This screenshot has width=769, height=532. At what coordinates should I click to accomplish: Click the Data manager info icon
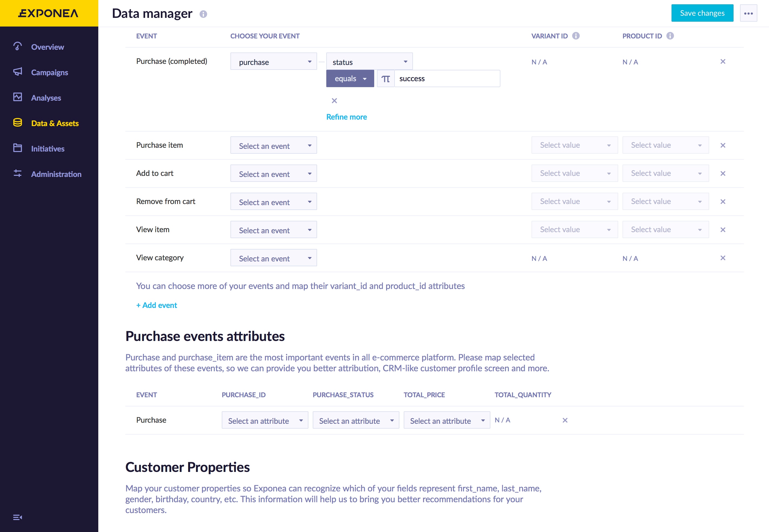pyautogui.click(x=203, y=14)
